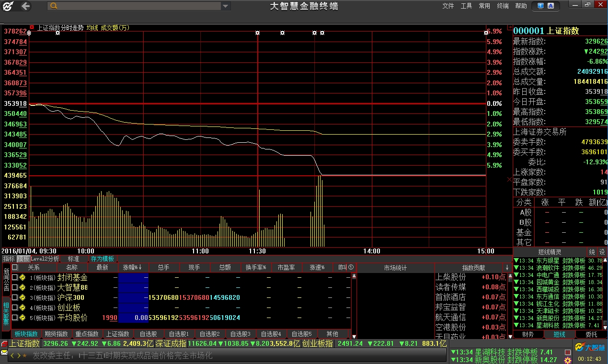Open the 期货指数 bottom tab

(57, 334)
